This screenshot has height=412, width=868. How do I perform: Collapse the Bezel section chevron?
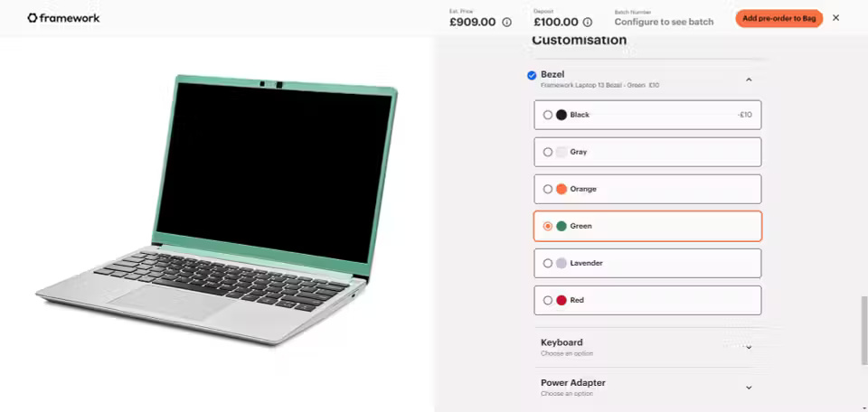click(749, 80)
